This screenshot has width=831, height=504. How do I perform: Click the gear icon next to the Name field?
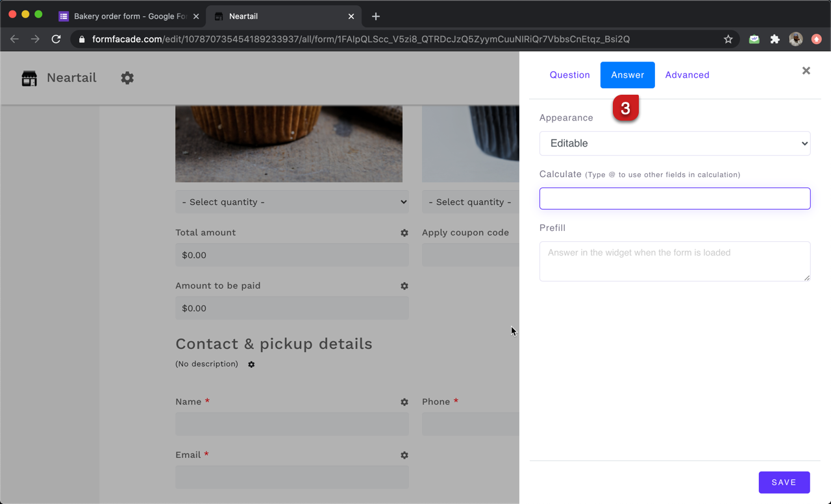[x=404, y=402]
